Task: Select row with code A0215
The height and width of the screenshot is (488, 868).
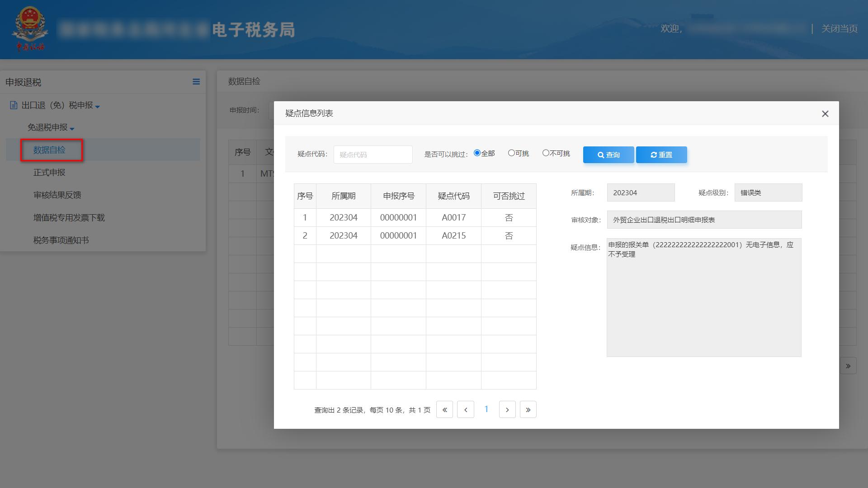Action: 453,236
